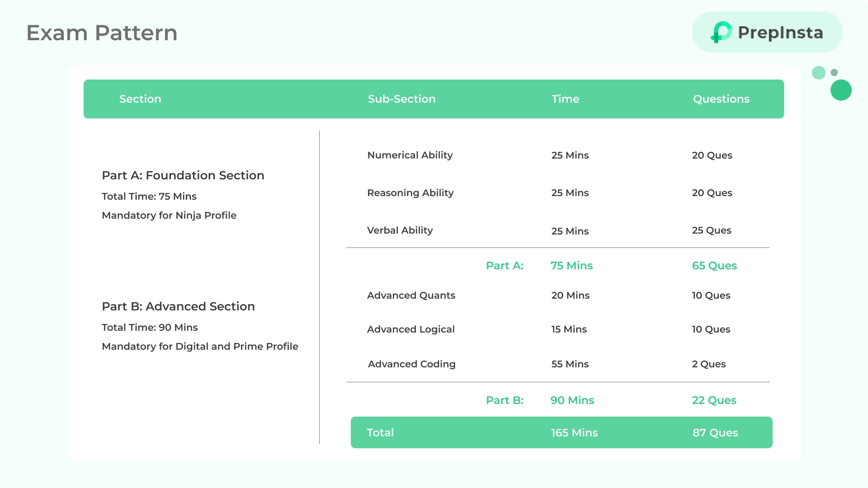Select the Advanced Logical row label

click(411, 329)
